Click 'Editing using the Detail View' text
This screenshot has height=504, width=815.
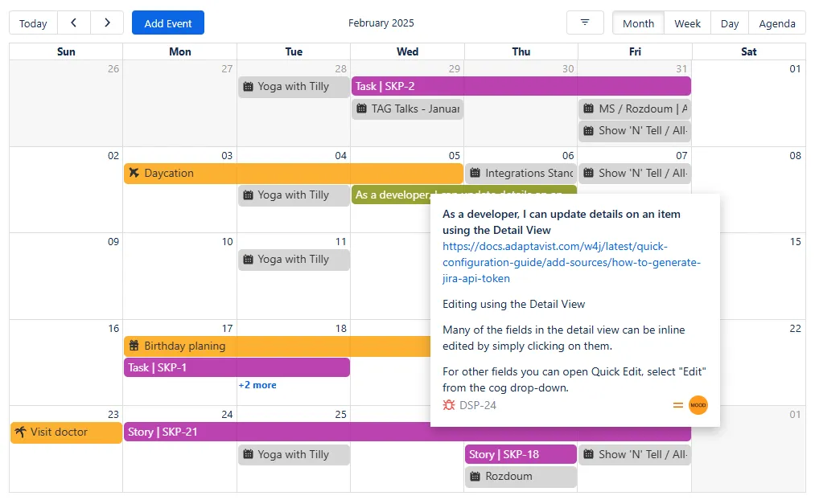[x=513, y=304]
